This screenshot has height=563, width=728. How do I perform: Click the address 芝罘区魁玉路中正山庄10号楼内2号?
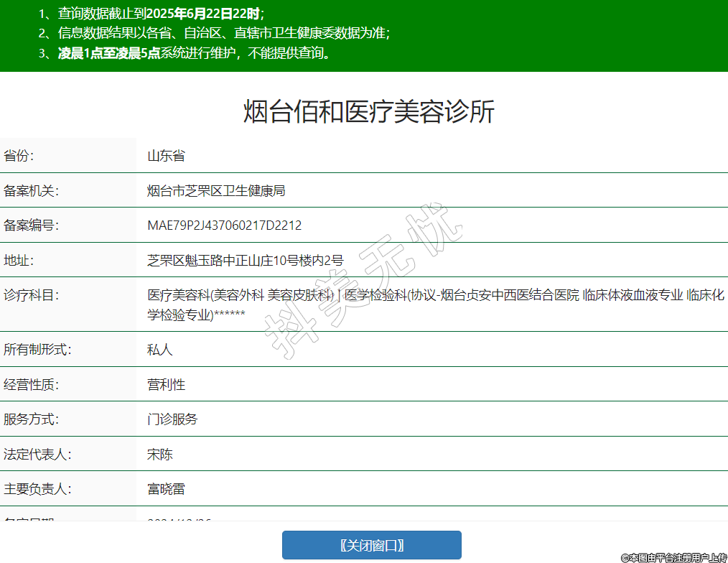coord(245,260)
